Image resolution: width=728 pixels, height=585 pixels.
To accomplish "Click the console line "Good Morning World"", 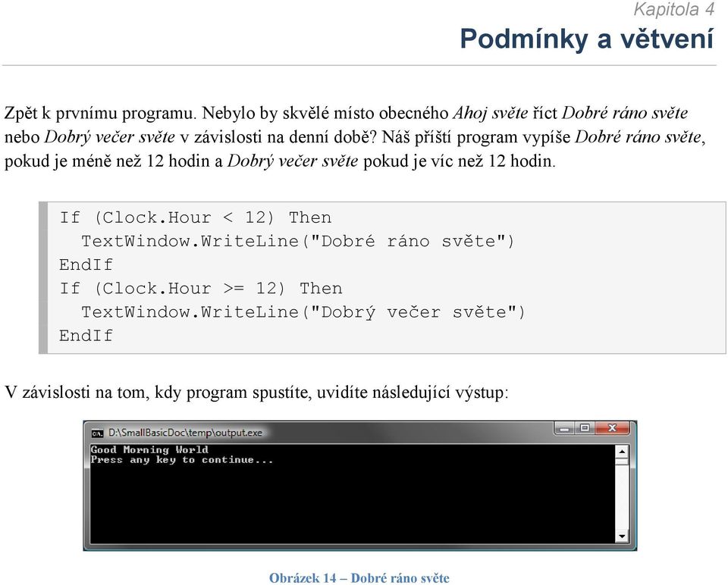I will tap(149, 449).
